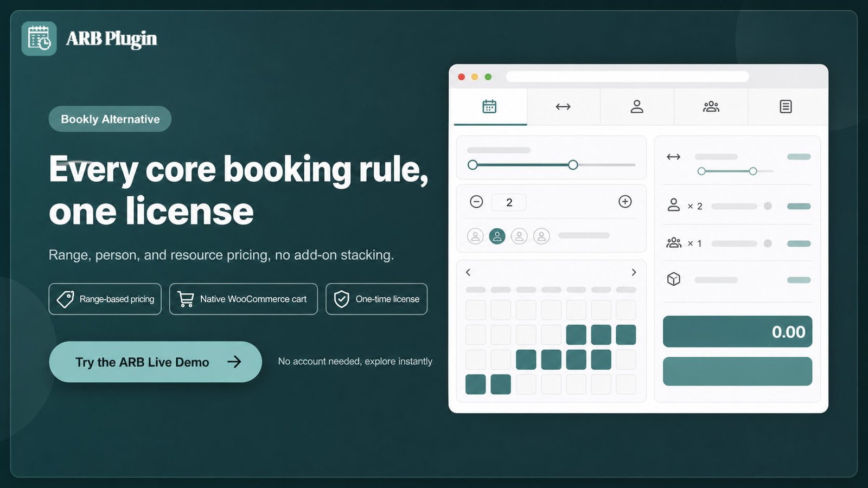
Task: Select the fourth person avatar
Action: coord(541,236)
